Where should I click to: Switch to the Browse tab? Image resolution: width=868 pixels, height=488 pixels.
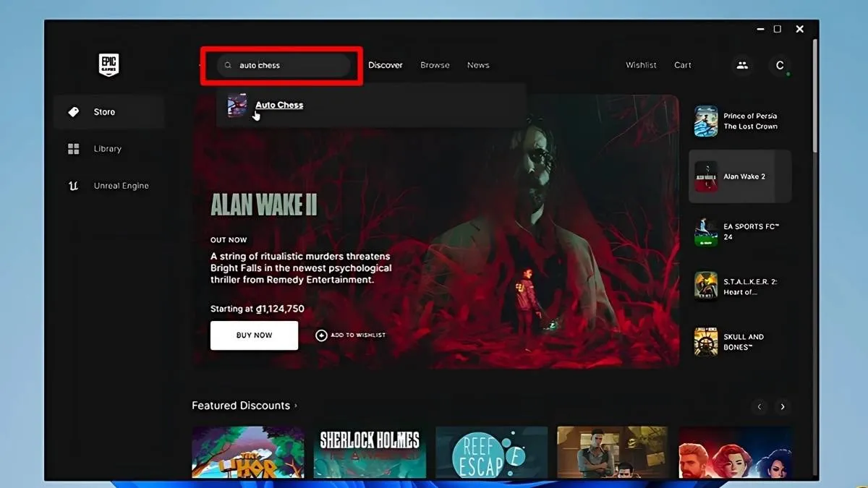pyautogui.click(x=435, y=65)
